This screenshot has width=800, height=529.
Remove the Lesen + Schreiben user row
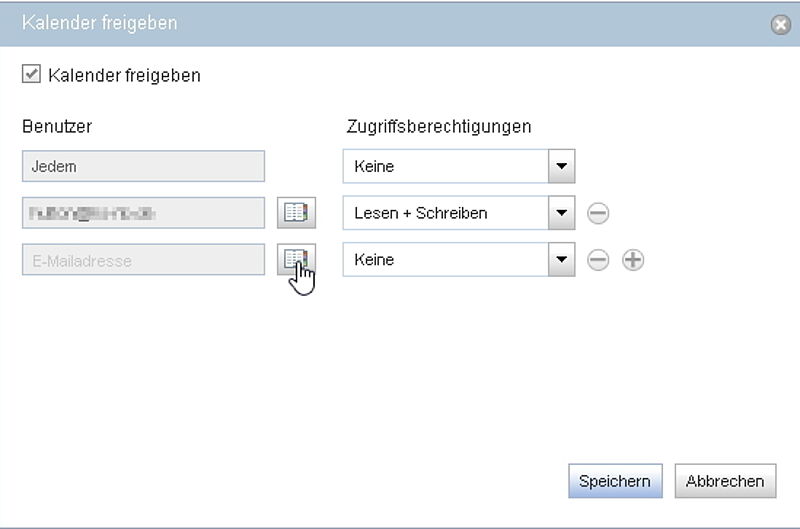click(598, 213)
